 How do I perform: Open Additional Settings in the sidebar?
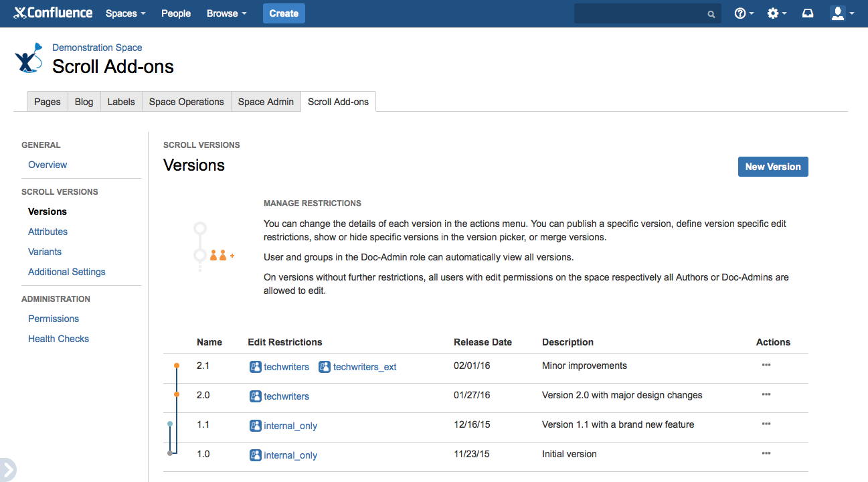coord(67,272)
